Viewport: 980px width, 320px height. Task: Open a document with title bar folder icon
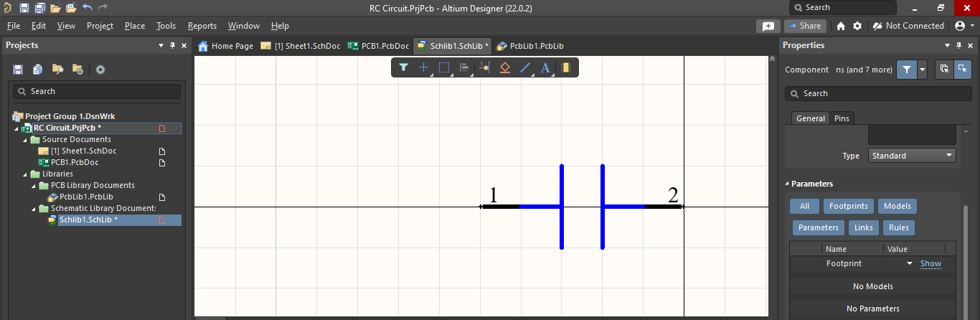[x=55, y=8]
